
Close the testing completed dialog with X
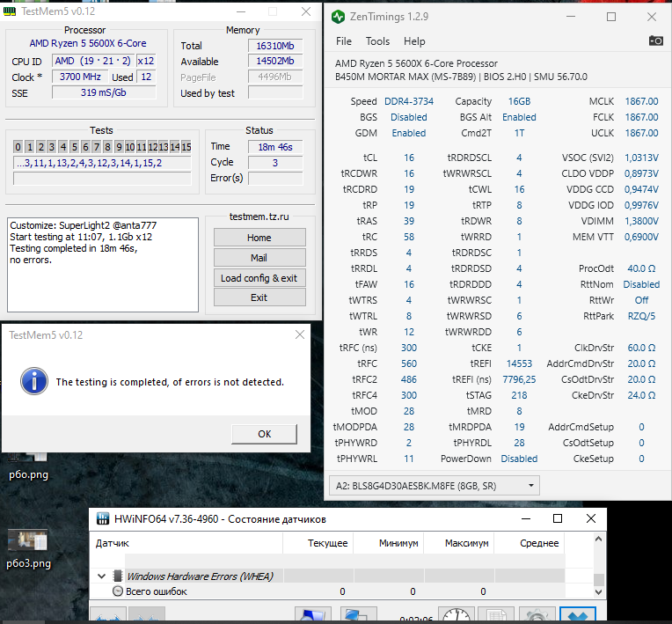300,334
